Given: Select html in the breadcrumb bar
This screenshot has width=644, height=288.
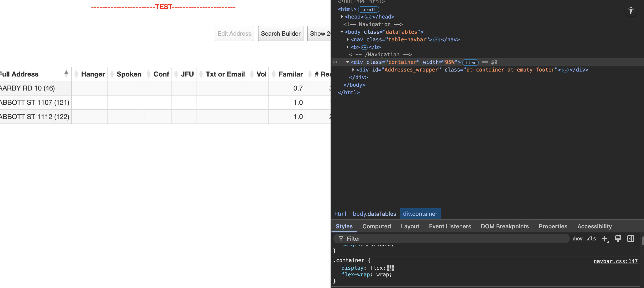Looking at the screenshot, I should pos(340,214).
